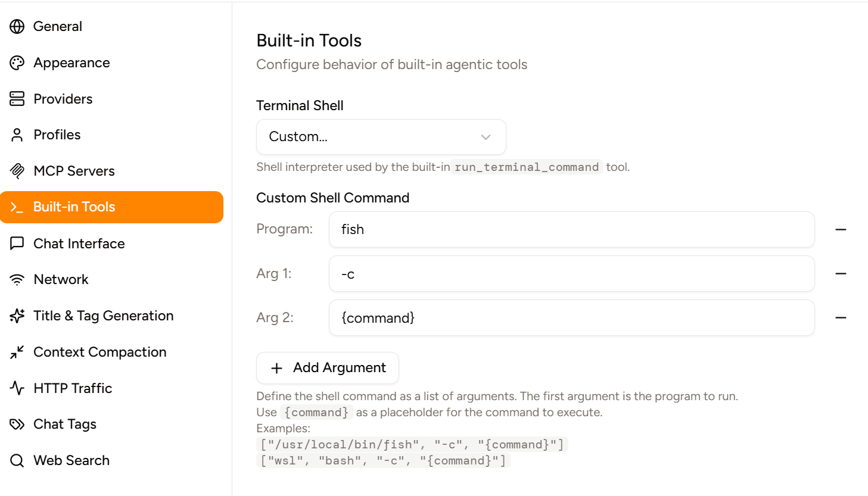Click the magnifier icon for Web Search

tap(17, 460)
